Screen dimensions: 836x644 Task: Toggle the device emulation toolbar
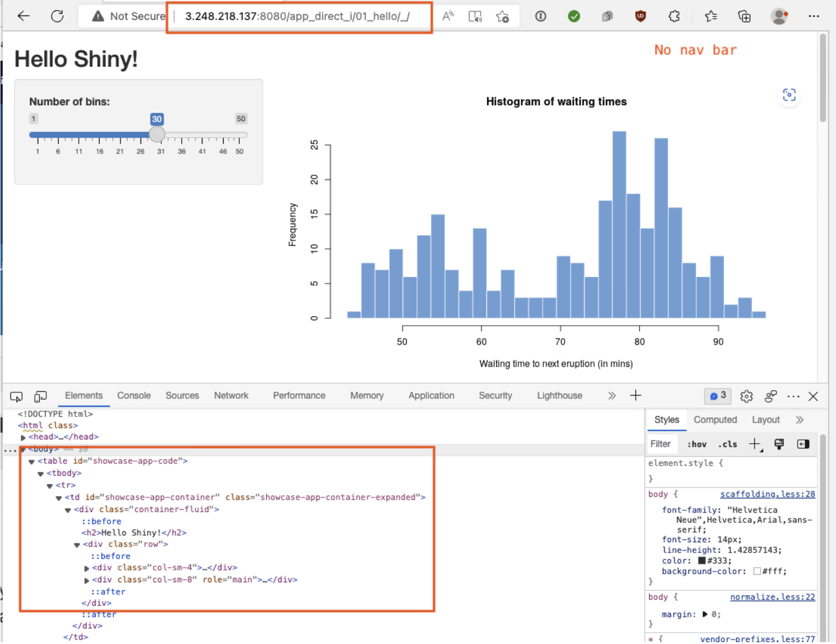(x=40, y=396)
